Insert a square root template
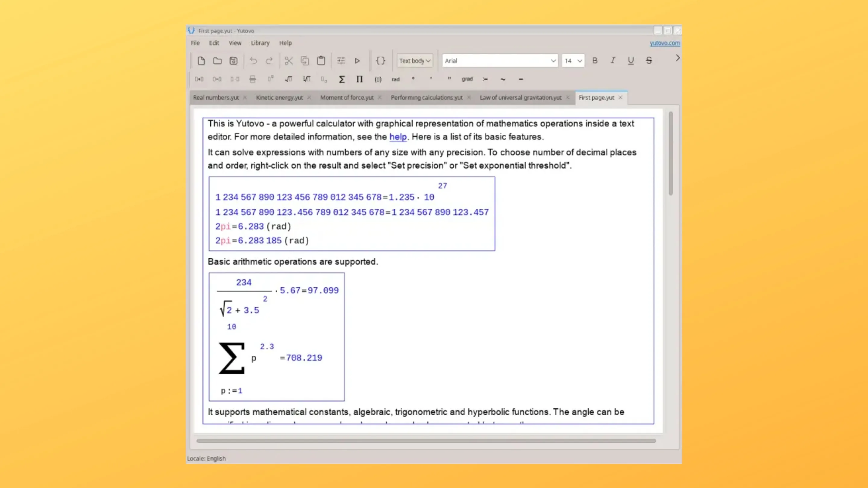 288,79
